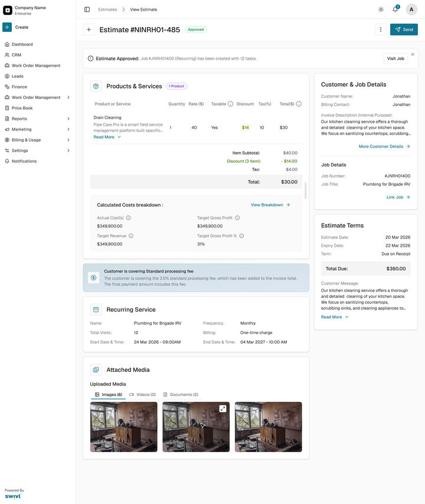Click the 1 Product badge
Screen dimensions: 425x504
click(176, 86)
